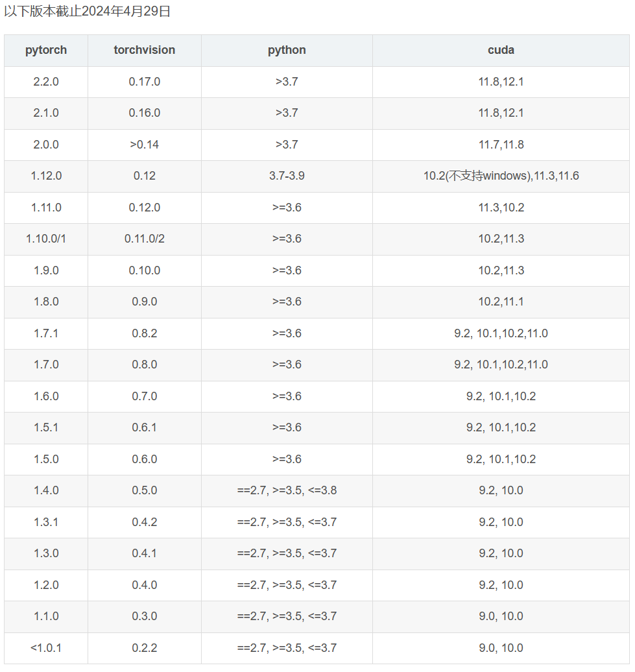Select the pytorch cell 1.1.0
635x672 pixels.
coord(46,617)
